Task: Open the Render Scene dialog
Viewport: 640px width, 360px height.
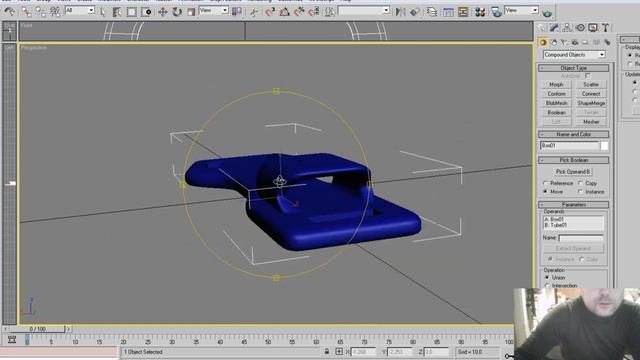Action: coord(496,12)
